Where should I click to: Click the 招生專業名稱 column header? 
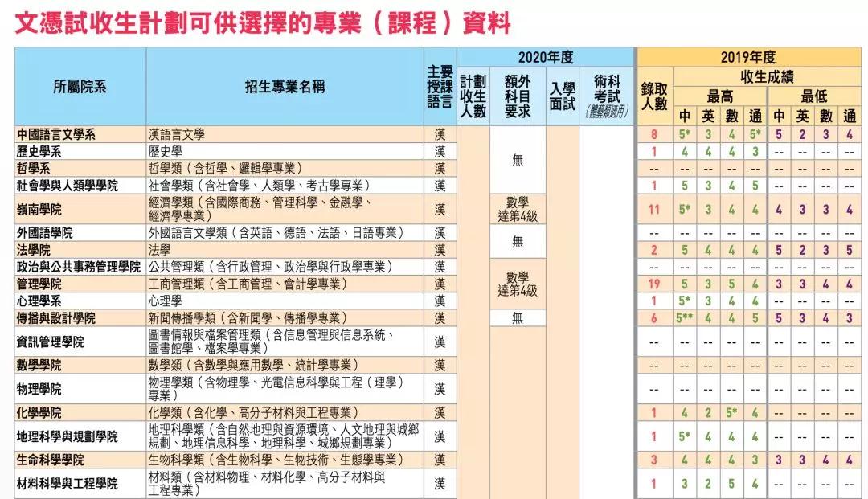[285, 88]
